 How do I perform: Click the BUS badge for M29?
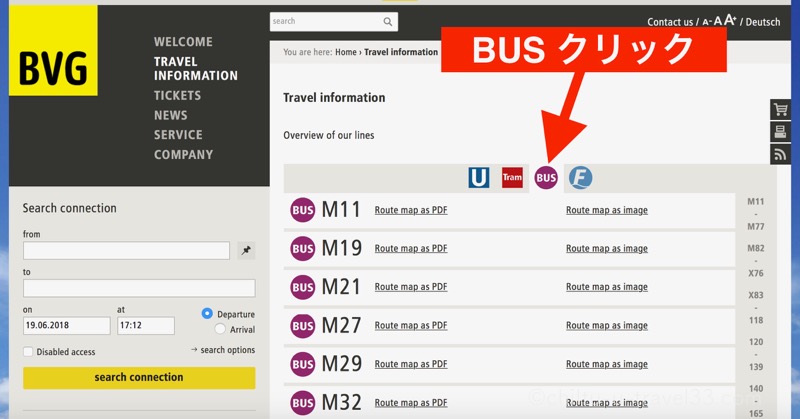coord(303,364)
